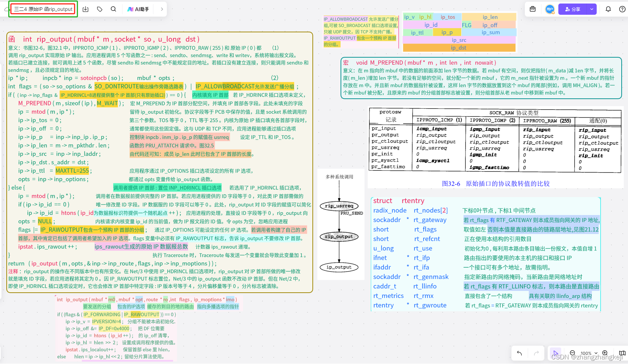Open help with the question mark icon
This screenshot has height=364, width=628.
pos(622,9)
